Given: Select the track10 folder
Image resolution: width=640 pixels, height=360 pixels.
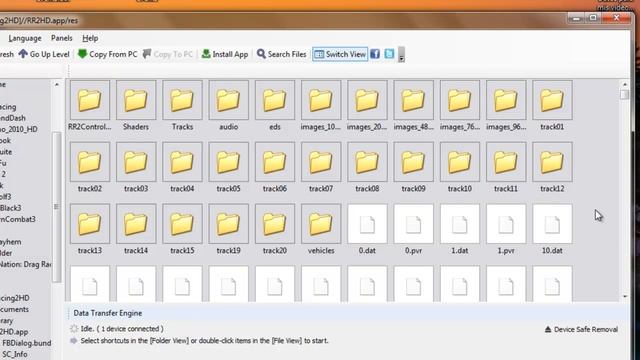Looking at the screenshot, I should 460,162.
